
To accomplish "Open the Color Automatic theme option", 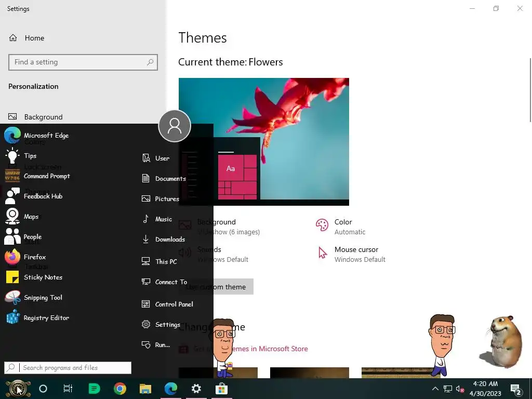I will (x=341, y=227).
